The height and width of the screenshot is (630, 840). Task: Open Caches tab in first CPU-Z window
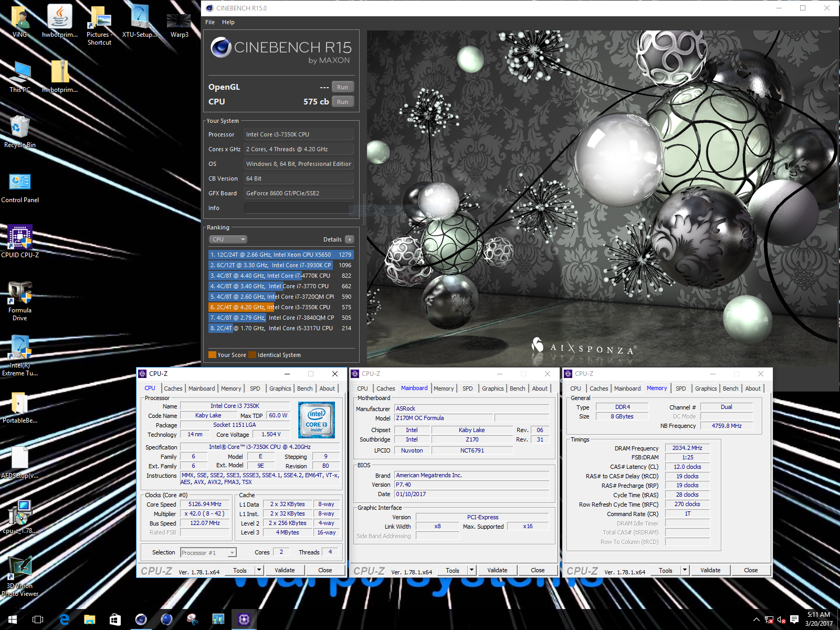click(173, 388)
